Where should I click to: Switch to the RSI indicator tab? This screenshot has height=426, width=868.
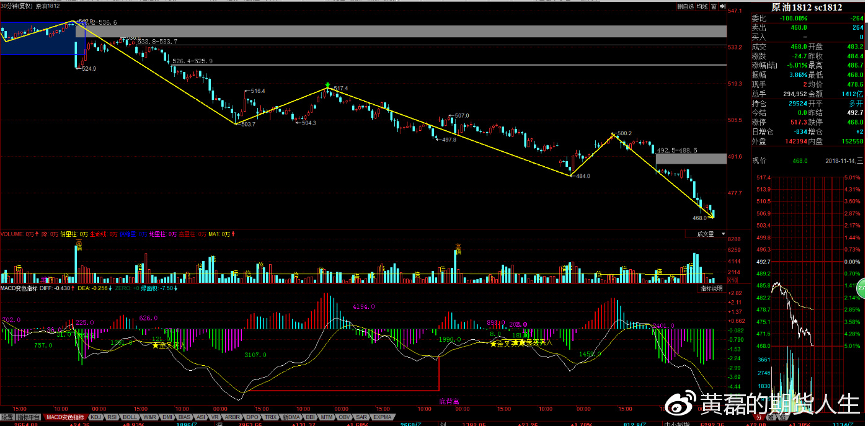[113, 417]
